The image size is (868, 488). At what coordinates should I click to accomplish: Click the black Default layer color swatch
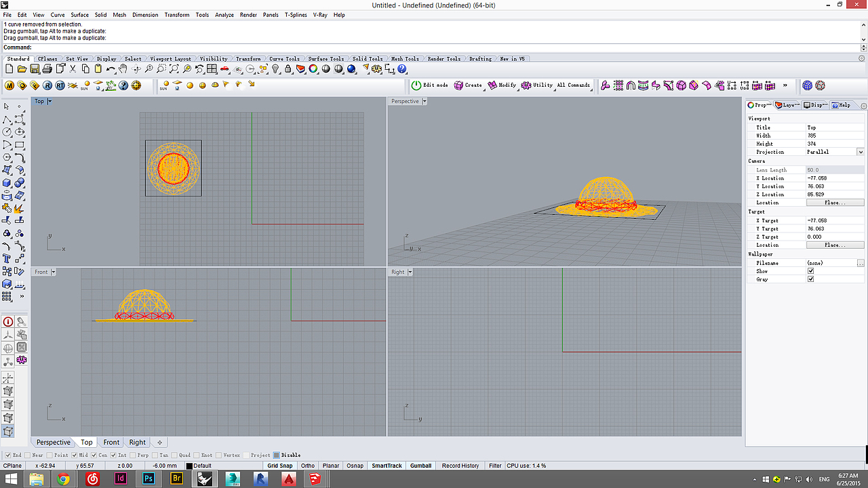pyautogui.click(x=189, y=466)
